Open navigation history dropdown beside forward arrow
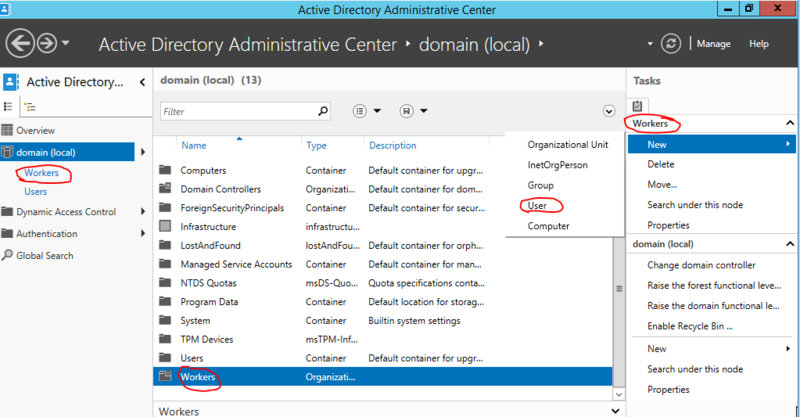Viewport: 800px width, 417px height. [x=66, y=43]
